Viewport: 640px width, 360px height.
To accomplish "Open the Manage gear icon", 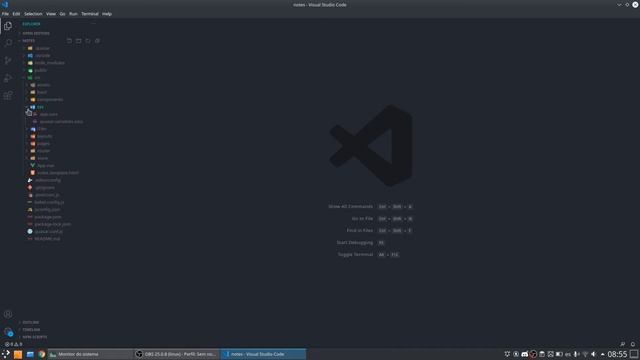I will coord(8,332).
